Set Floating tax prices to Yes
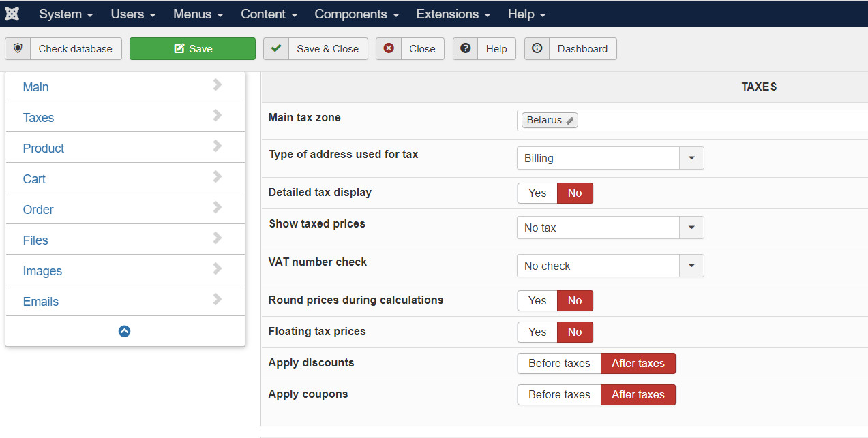The height and width of the screenshot is (438, 868). [537, 332]
